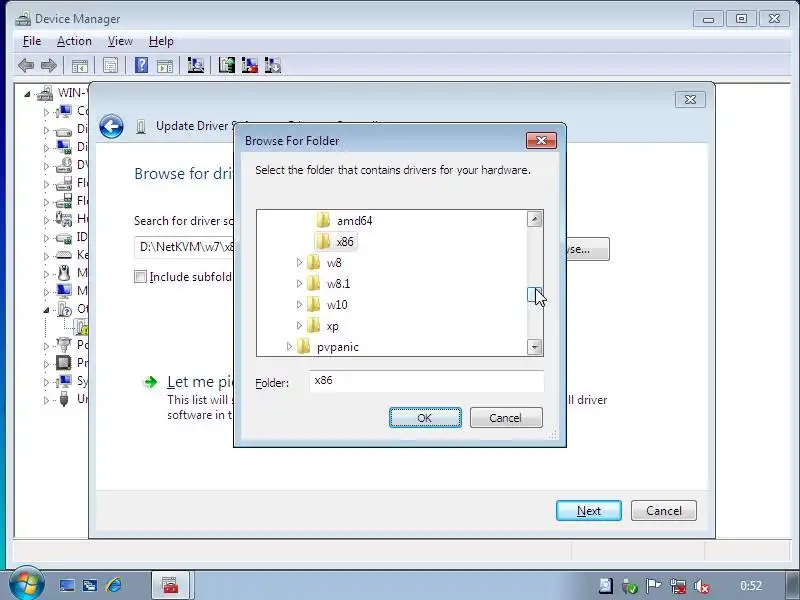Click the Forward arrow in Device Manager toolbar
The width and height of the screenshot is (800, 600).
[48, 65]
